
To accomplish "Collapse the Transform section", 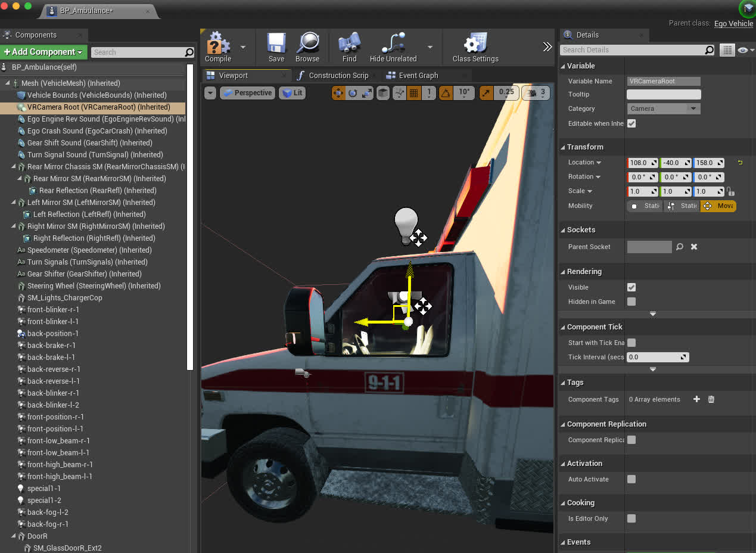I will click(x=564, y=147).
